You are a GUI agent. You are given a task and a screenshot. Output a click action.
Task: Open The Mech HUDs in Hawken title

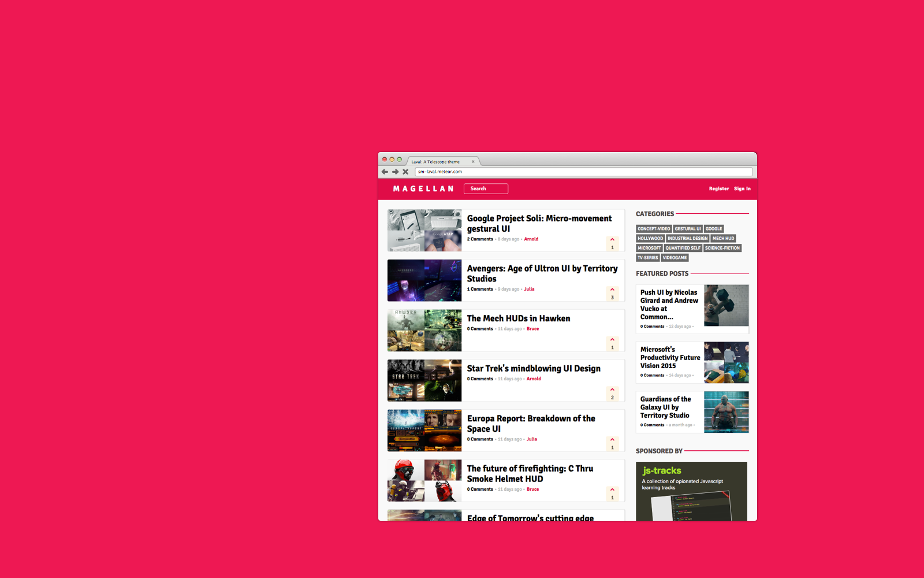[519, 318]
